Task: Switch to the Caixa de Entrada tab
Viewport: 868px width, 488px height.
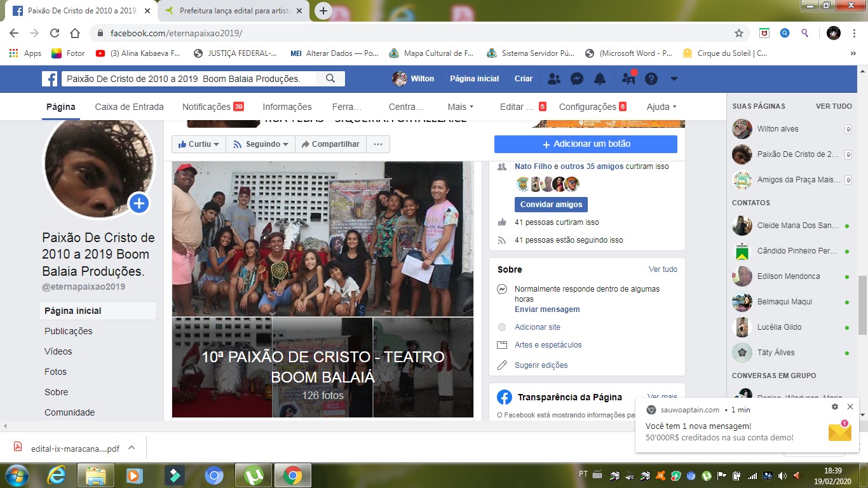Action: point(129,107)
